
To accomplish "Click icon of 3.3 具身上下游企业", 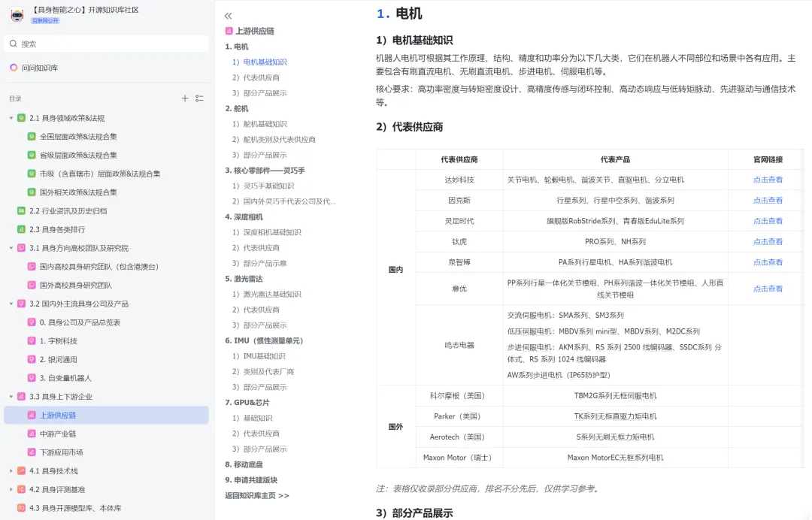I will [x=21, y=397].
